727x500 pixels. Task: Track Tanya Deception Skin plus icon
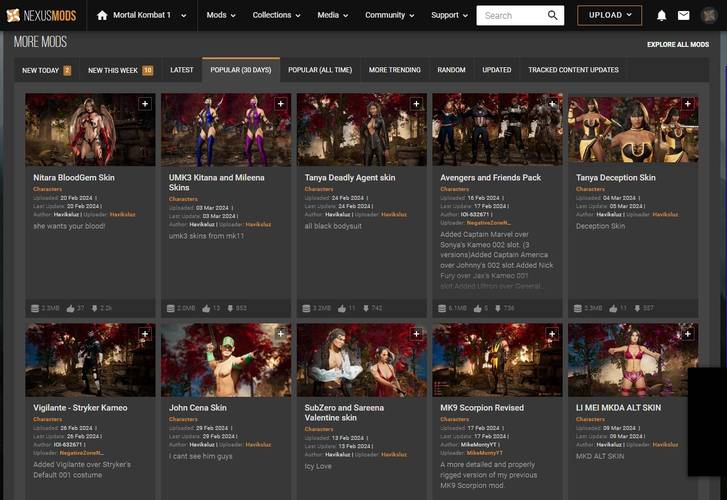click(x=688, y=104)
